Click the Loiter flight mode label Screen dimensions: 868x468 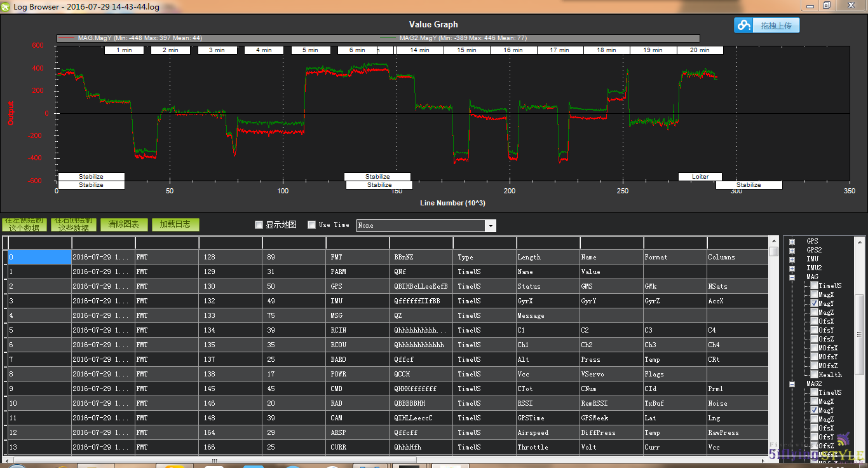(x=700, y=177)
